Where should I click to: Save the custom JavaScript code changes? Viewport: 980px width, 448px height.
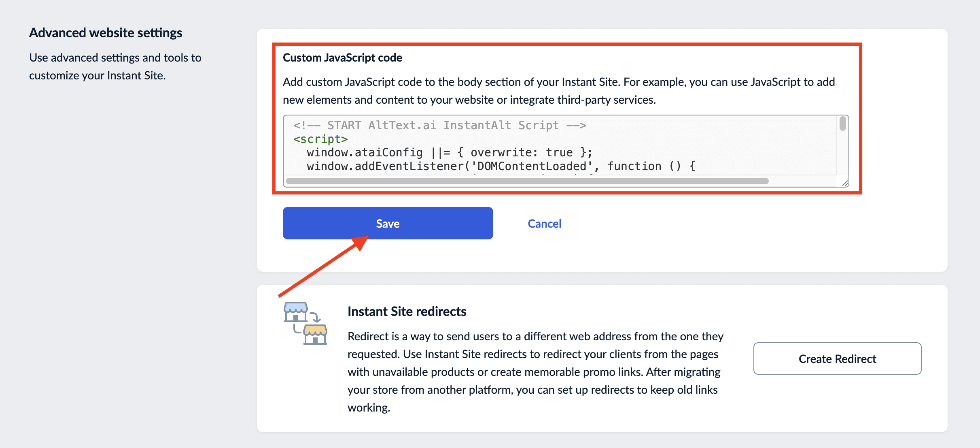[388, 223]
